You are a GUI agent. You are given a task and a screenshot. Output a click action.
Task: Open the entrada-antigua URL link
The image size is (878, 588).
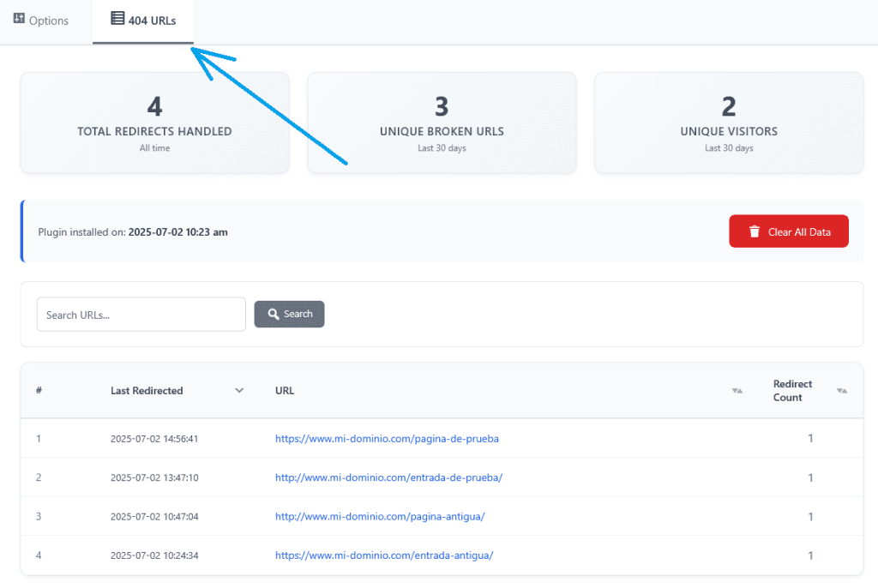tap(384, 555)
